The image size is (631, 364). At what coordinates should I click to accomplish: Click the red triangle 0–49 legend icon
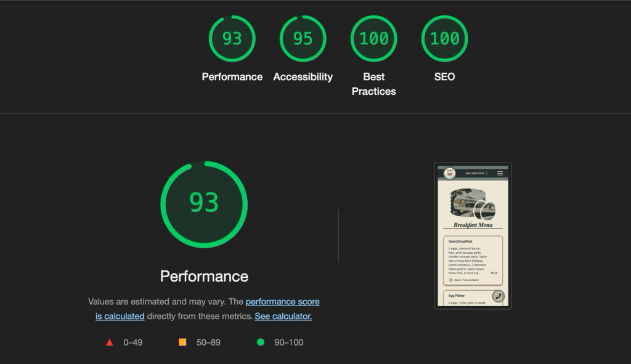coord(110,342)
